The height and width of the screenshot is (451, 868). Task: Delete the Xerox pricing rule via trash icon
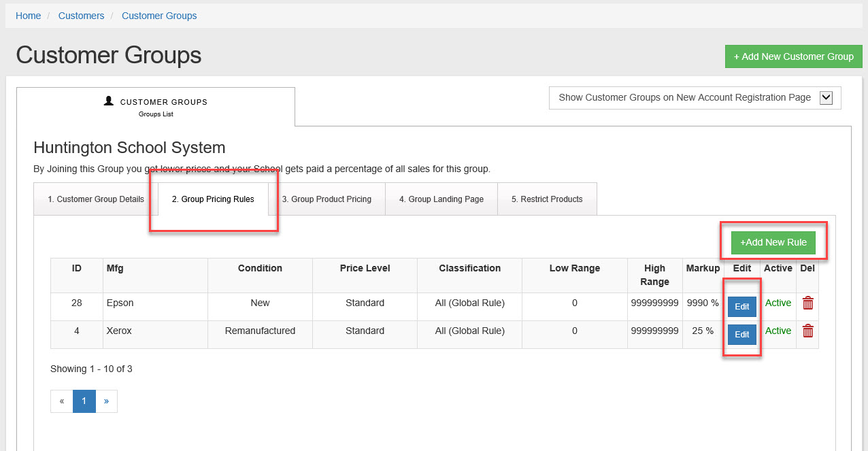(807, 331)
